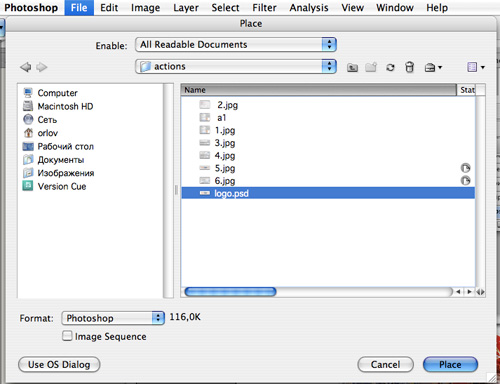Open the File menu

pyautogui.click(x=79, y=8)
